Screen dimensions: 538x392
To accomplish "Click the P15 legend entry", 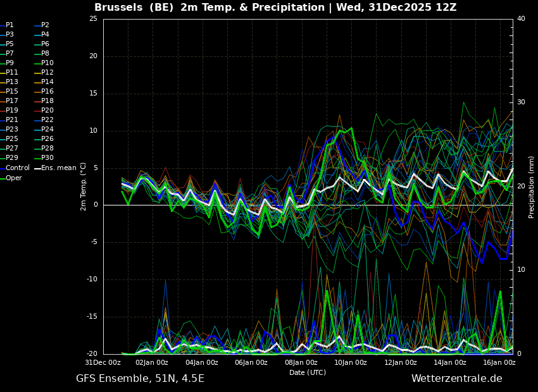I will (x=9, y=92).
